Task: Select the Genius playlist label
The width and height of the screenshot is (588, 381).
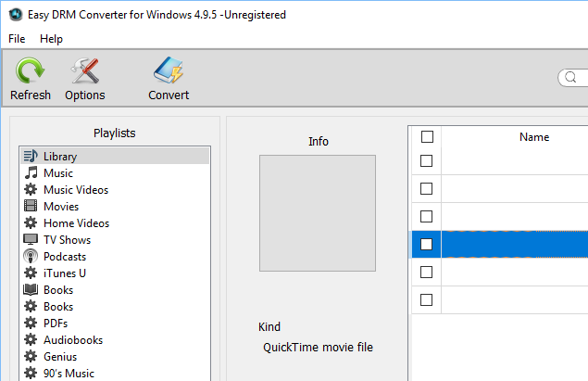Action: tap(60, 357)
